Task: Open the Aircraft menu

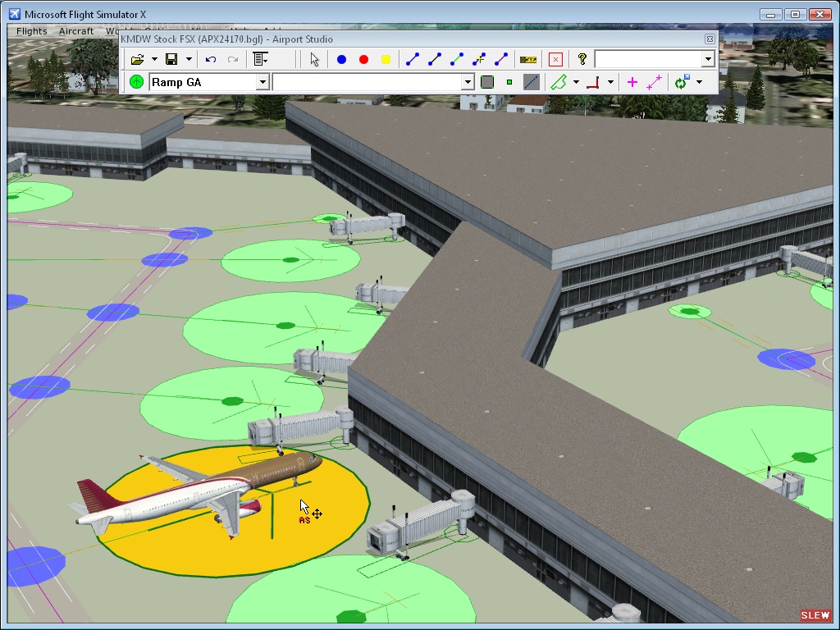Action: point(75,30)
